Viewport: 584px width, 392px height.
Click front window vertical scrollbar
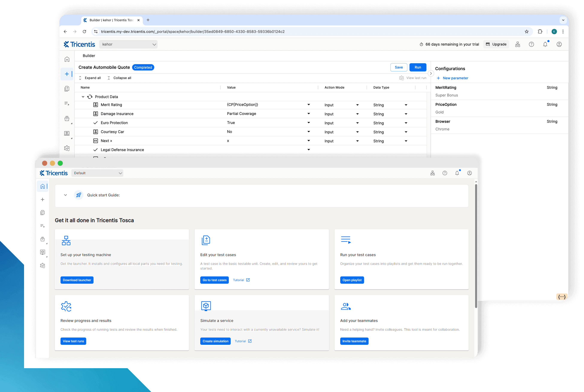[x=476, y=246]
